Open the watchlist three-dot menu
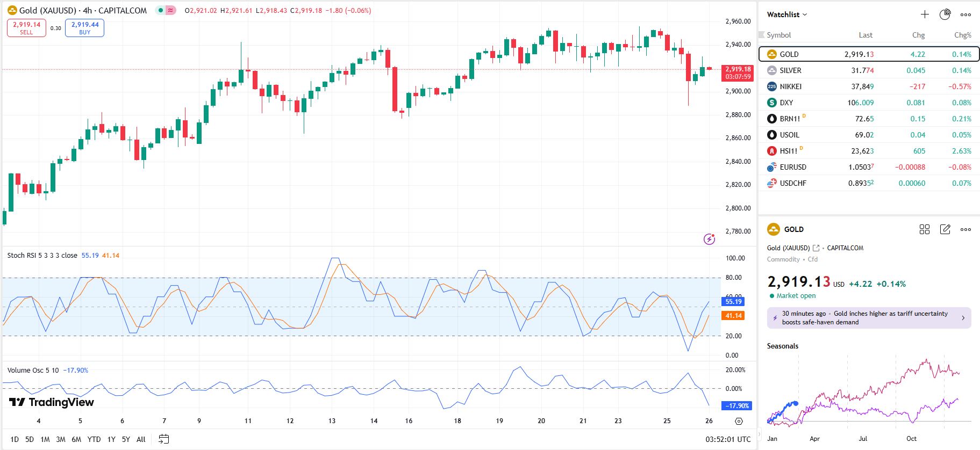Image resolution: width=980 pixels, height=450 pixels. pyautogui.click(x=965, y=14)
